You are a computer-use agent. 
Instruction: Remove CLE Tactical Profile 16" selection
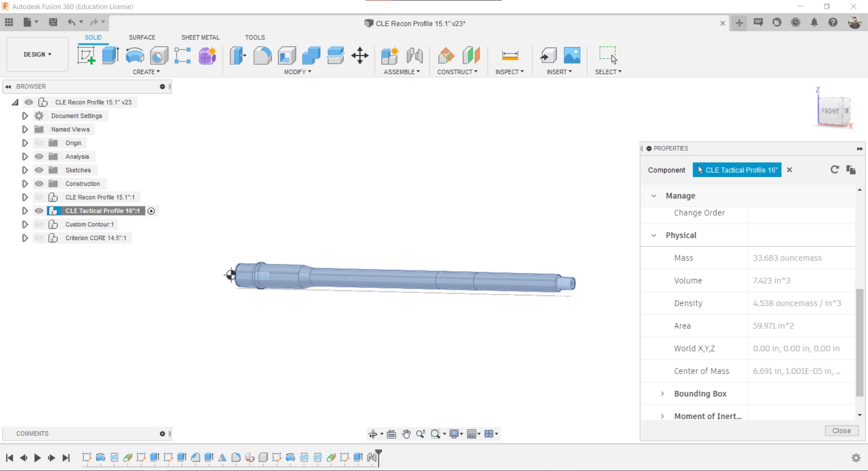click(789, 170)
